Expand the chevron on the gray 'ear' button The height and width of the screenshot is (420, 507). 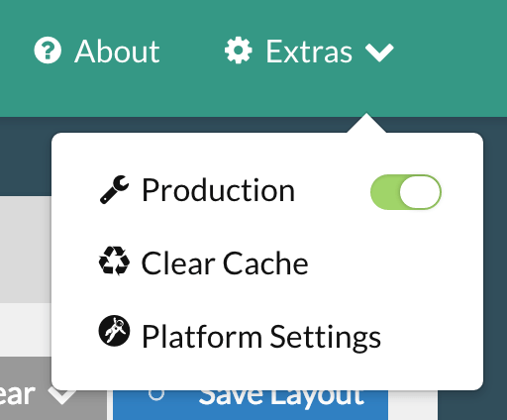[62, 394]
